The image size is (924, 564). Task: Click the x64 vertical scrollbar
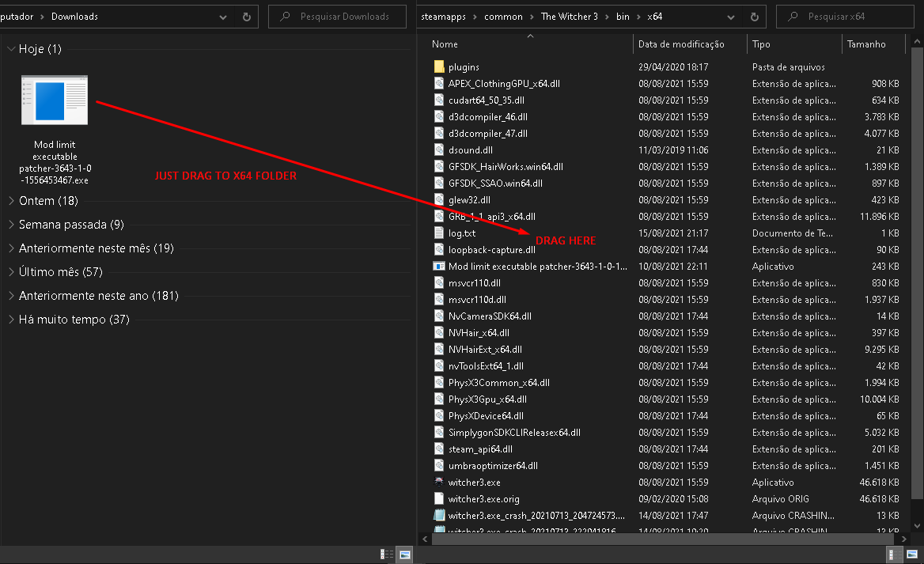pos(916,274)
